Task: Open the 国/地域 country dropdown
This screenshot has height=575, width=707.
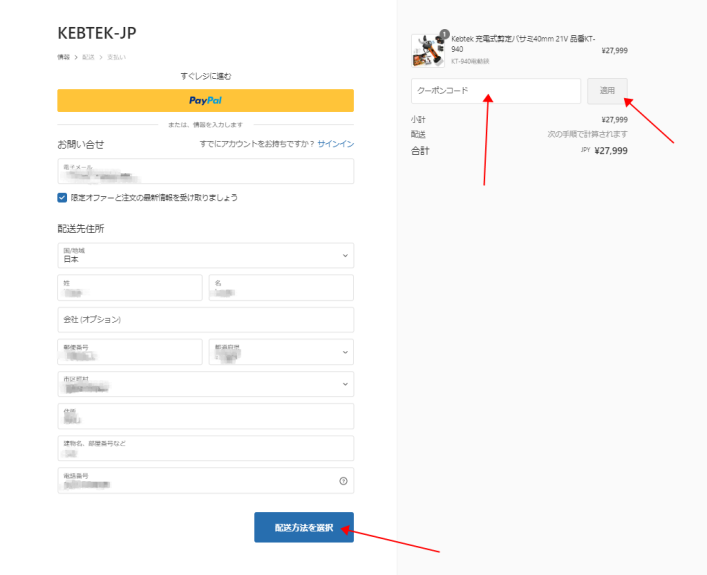Action: 205,256
